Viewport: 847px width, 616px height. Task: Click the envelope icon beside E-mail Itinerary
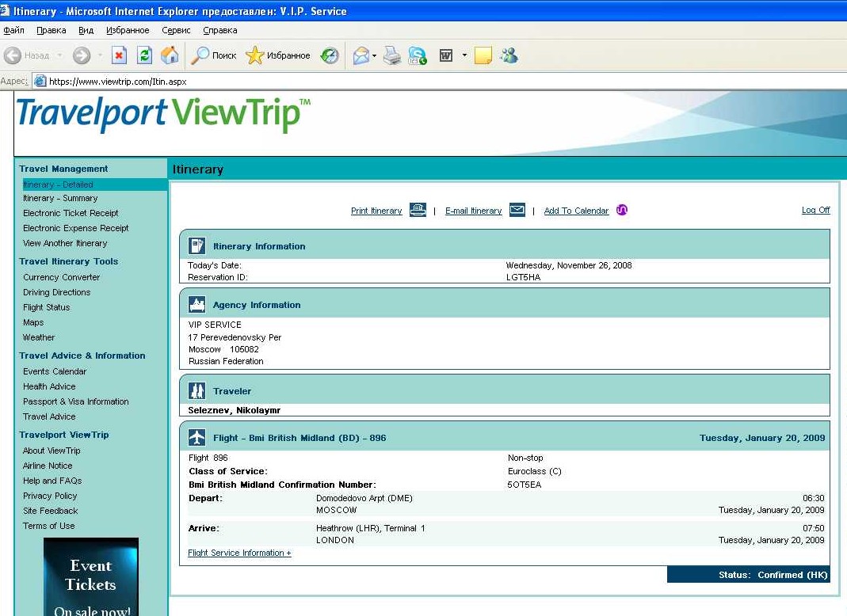pos(517,210)
